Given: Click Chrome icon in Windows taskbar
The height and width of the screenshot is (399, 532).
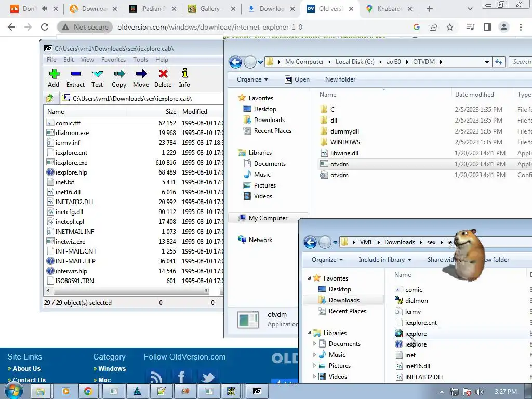Looking at the screenshot, I should pyautogui.click(x=88, y=391).
